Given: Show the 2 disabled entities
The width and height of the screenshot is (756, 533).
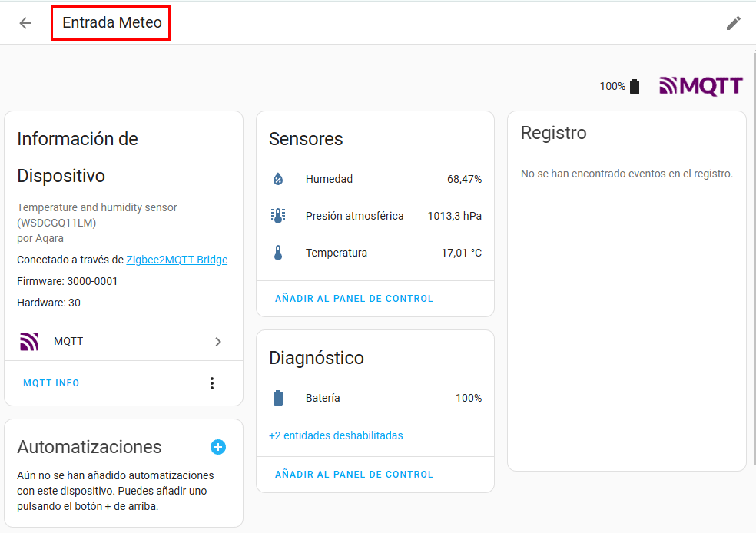Looking at the screenshot, I should 336,435.
